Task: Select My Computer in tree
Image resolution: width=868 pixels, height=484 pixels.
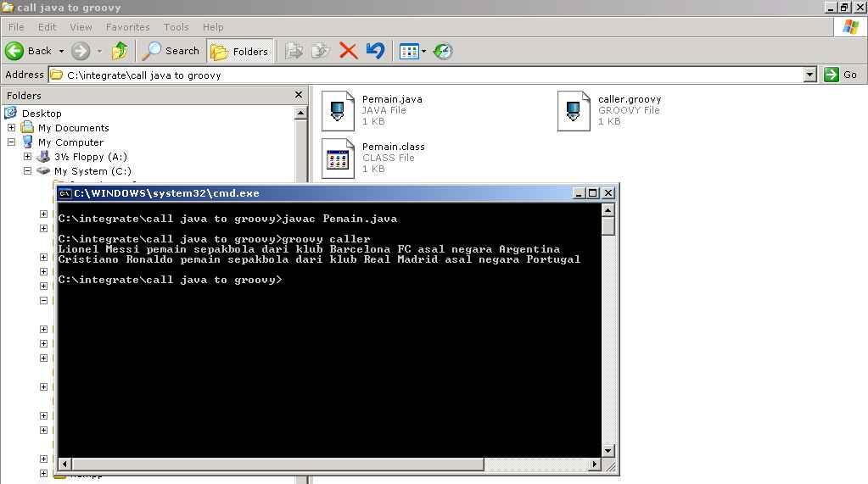Action: coord(71,142)
